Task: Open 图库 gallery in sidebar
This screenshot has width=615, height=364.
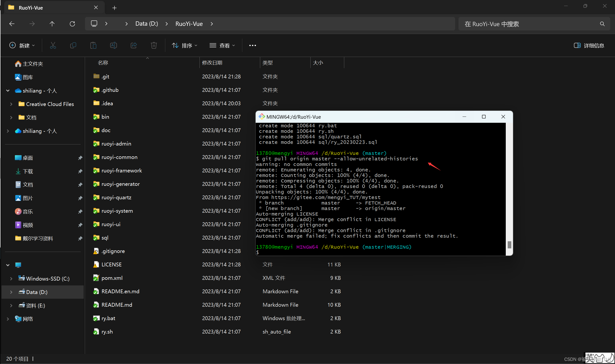Action: [24, 77]
